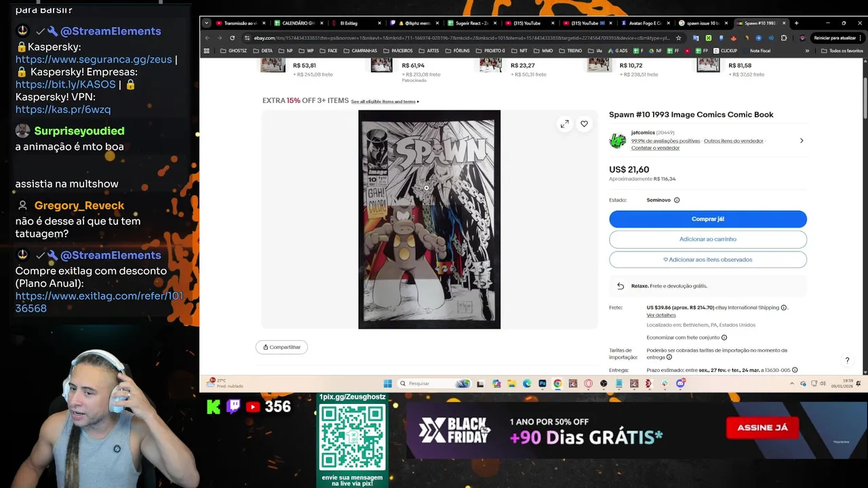Open seller details chevron arrow
Screen dimensions: 868x488
802,141
